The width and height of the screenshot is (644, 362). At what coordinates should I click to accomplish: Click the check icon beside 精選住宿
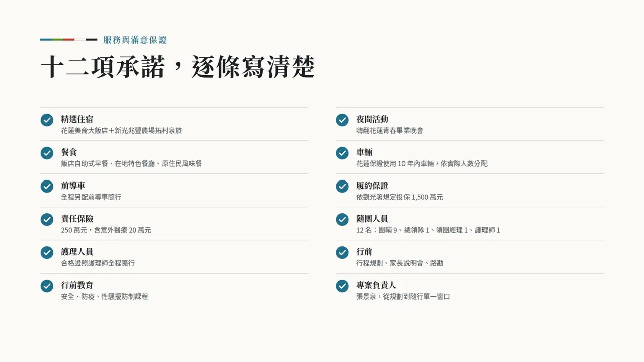click(47, 120)
